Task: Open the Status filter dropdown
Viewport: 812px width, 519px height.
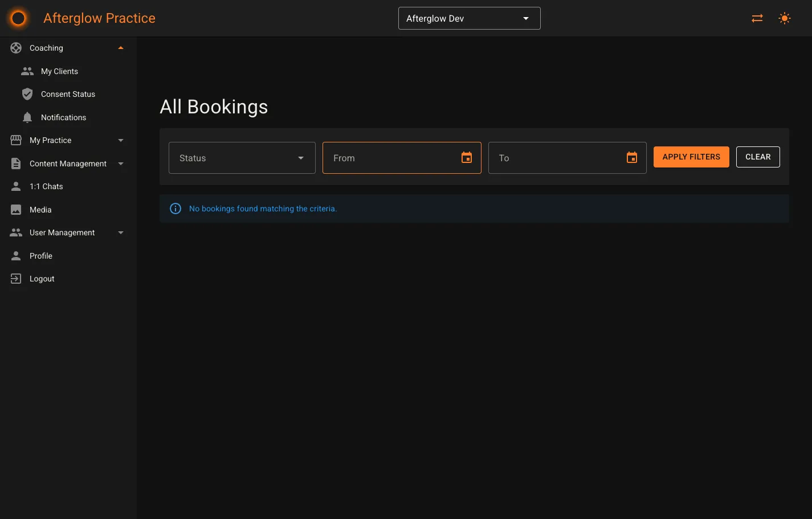Action: pyautogui.click(x=242, y=157)
